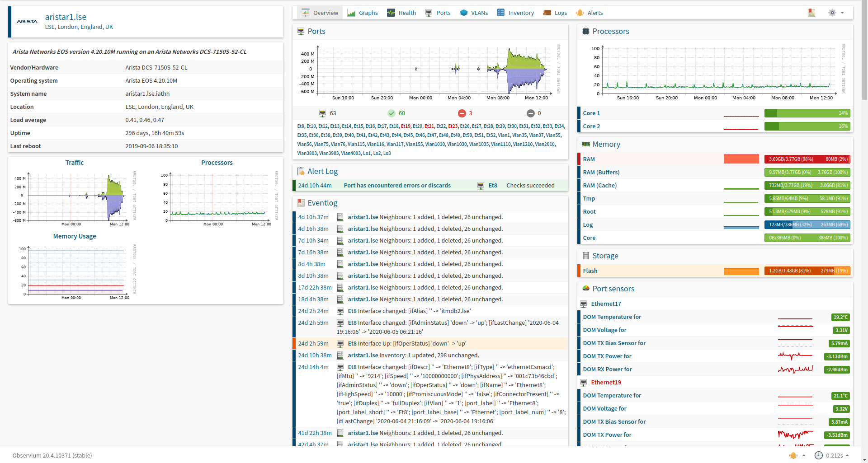Click the alert bell icon in the footer
Screen dimensions: 868x463
(793, 455)
